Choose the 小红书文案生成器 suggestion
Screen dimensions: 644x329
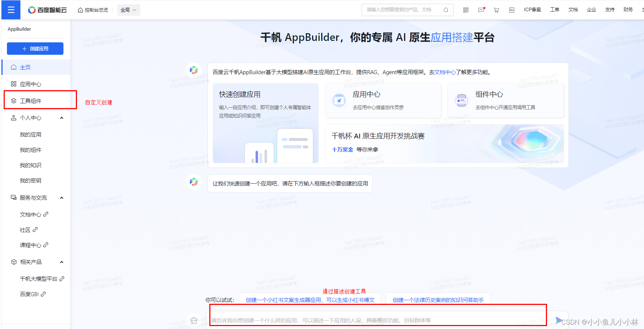[x=310, y=300]
